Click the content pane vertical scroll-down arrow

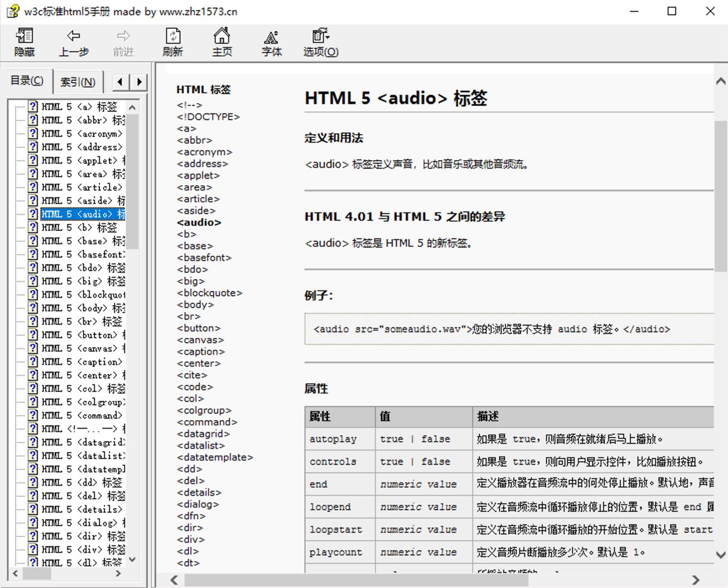721,555
